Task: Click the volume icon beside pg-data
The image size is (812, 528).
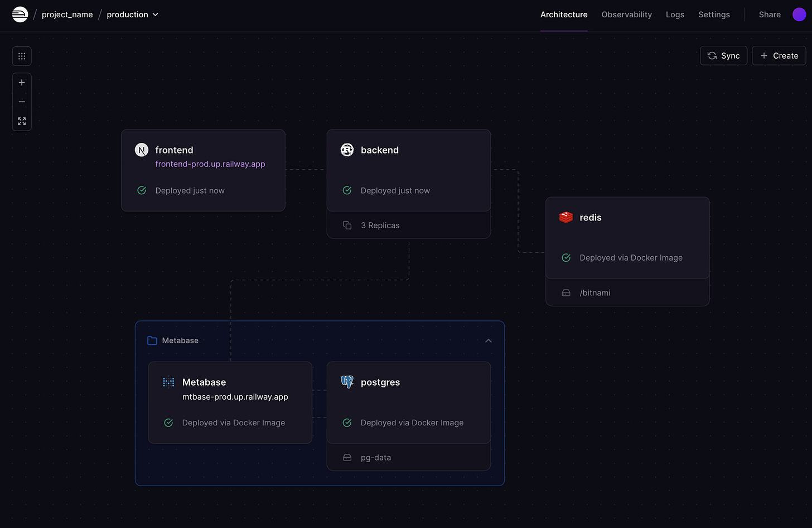Action: tap(347, 458)
